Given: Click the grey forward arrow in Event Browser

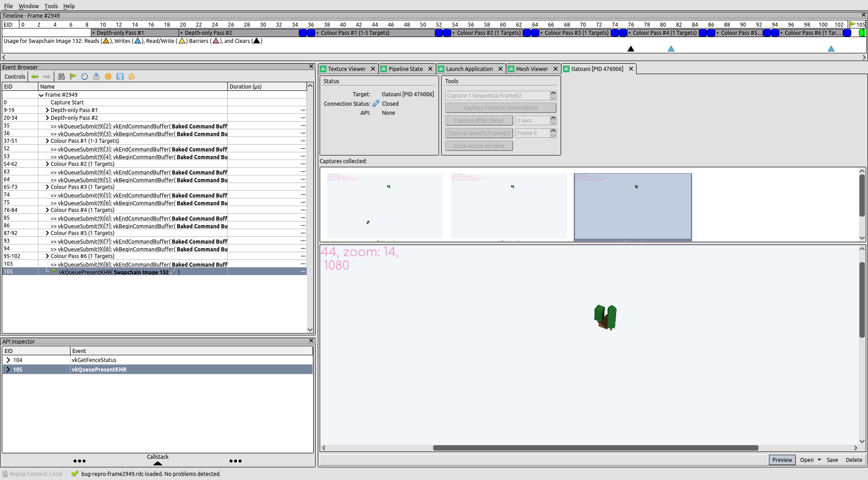Looking at the screenshot, I should 47,77.
